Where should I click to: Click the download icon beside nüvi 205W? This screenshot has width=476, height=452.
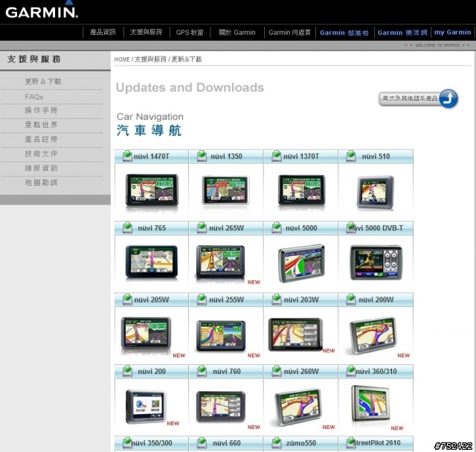pos(127,300)
